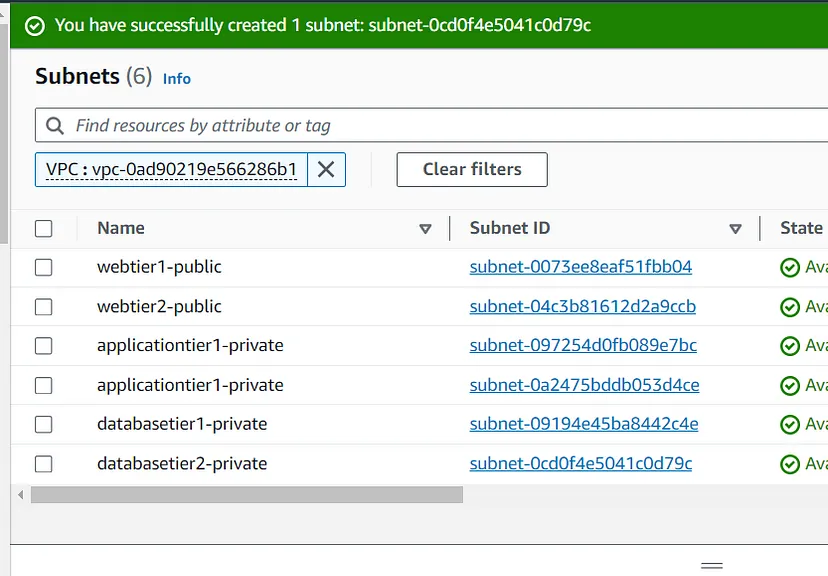Click the Available status icon for webtier2-public

pyautogui.click(x=790, y=307)
